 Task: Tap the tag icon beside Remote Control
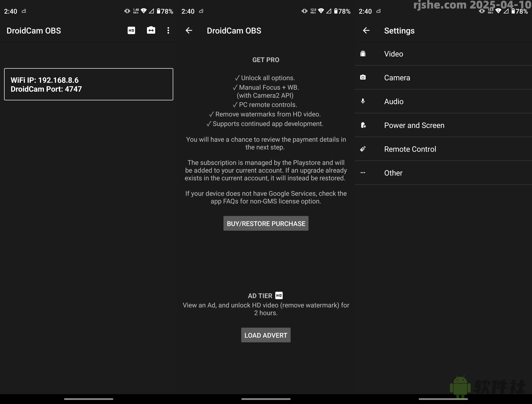point(363,149)
